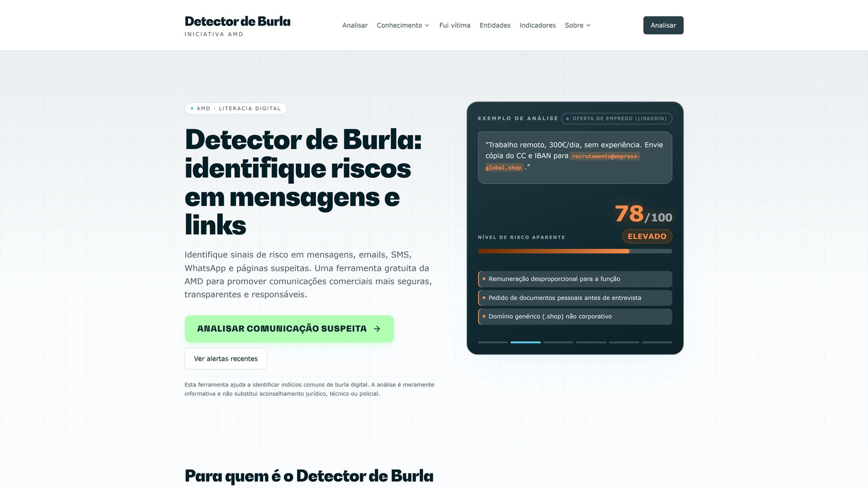This screenshot has width=868, height=488.
Task: Click the ELEVADO risk badge
Action: pyautogui.click(x=647, y=236)
